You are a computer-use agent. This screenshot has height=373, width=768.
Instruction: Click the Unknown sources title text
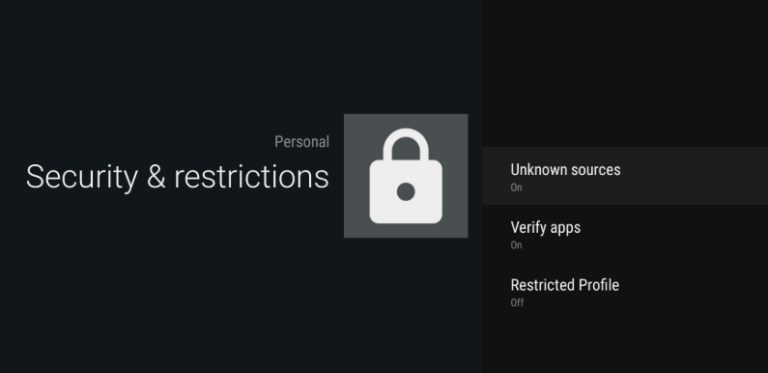click(x=565, y=170)
